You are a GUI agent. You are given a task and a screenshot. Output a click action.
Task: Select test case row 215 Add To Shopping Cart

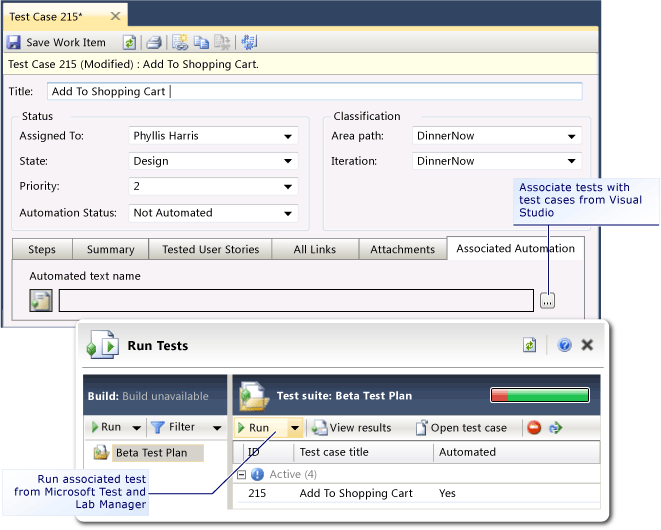(416, 493)
